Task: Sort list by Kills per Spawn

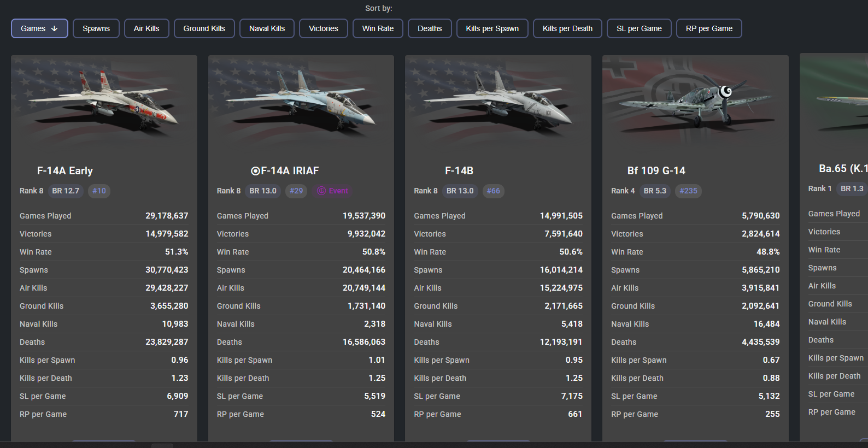Action: 492,28
